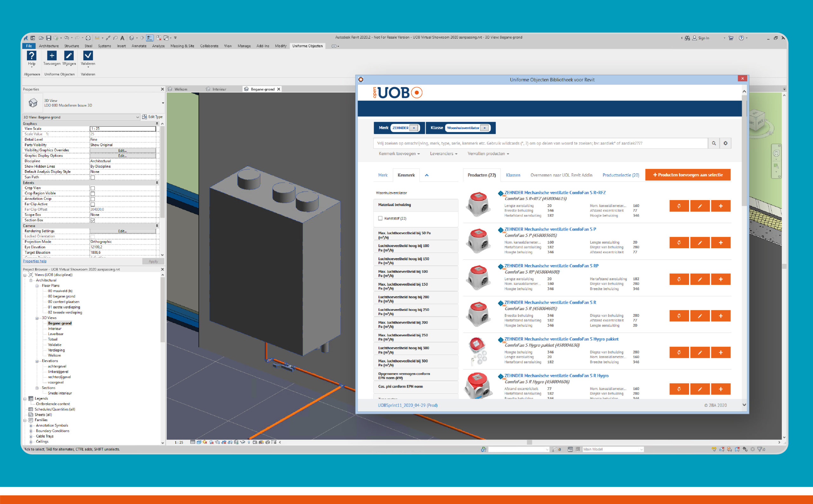Collapse the filter panel with the up chevron
Image resolution: width=813 pixels, height=504 pixels.
[x=427, y=175]
